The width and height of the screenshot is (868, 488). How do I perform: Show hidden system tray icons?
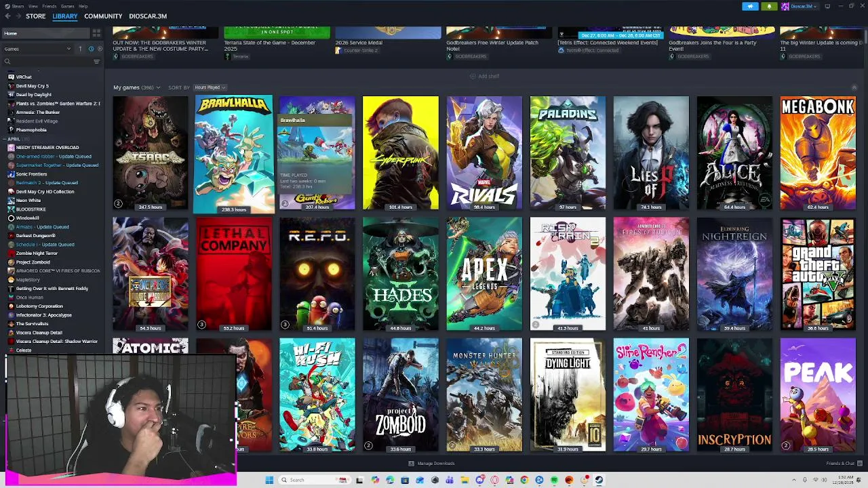click(794, 480)
